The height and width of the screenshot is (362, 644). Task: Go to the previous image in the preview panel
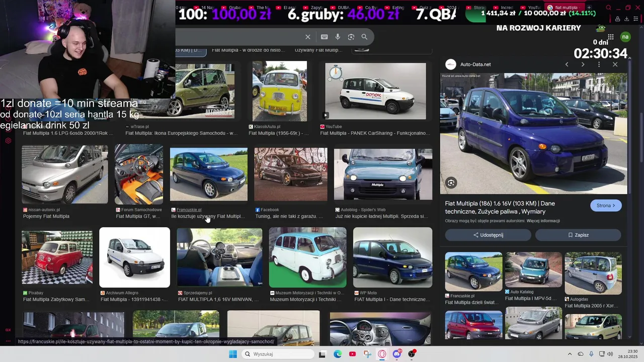tap(567, 64)
